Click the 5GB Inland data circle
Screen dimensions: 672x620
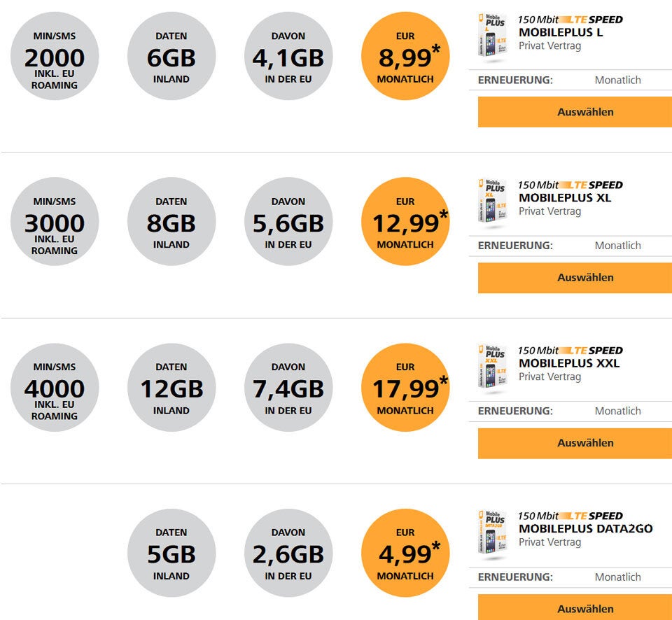point(171,553)
